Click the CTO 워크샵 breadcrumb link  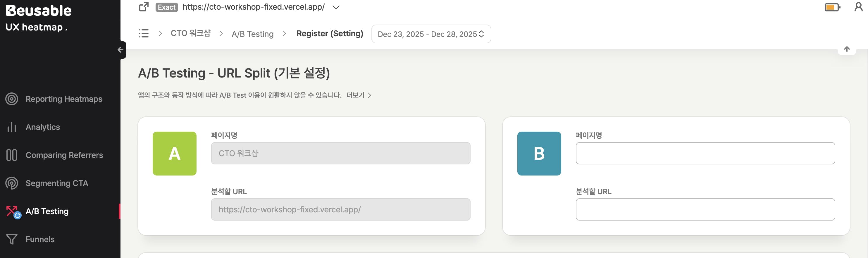point(190,33)
